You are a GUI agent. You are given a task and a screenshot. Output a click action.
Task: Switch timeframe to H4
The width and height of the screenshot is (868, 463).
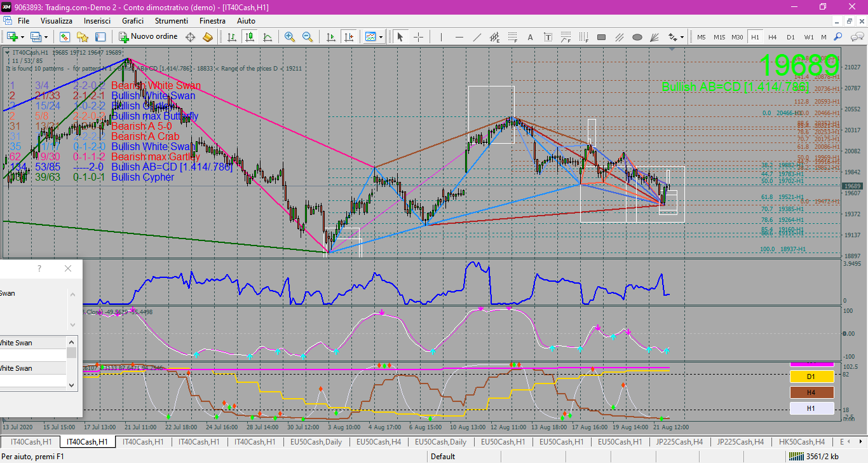point(773,37)
